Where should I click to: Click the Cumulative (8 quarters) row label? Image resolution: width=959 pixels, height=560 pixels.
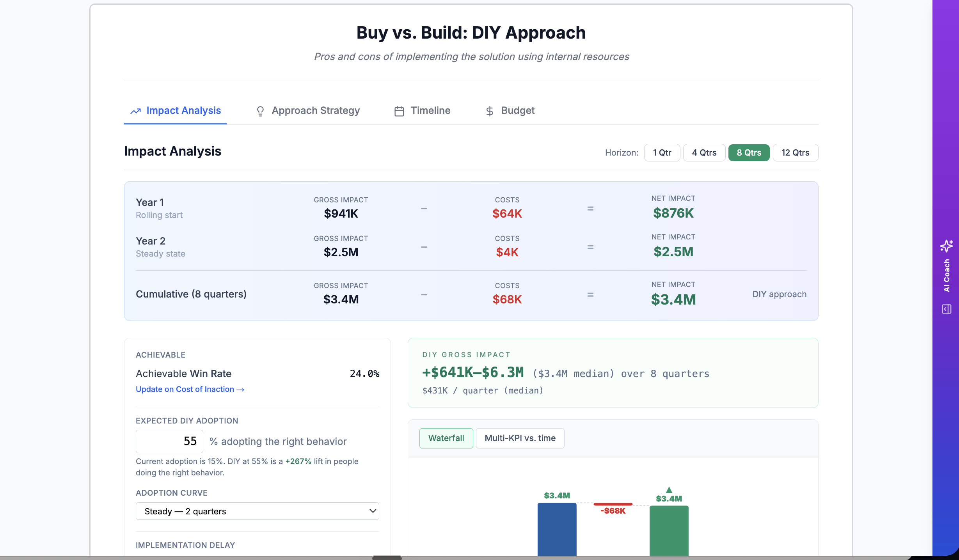(x=191, y=294)
